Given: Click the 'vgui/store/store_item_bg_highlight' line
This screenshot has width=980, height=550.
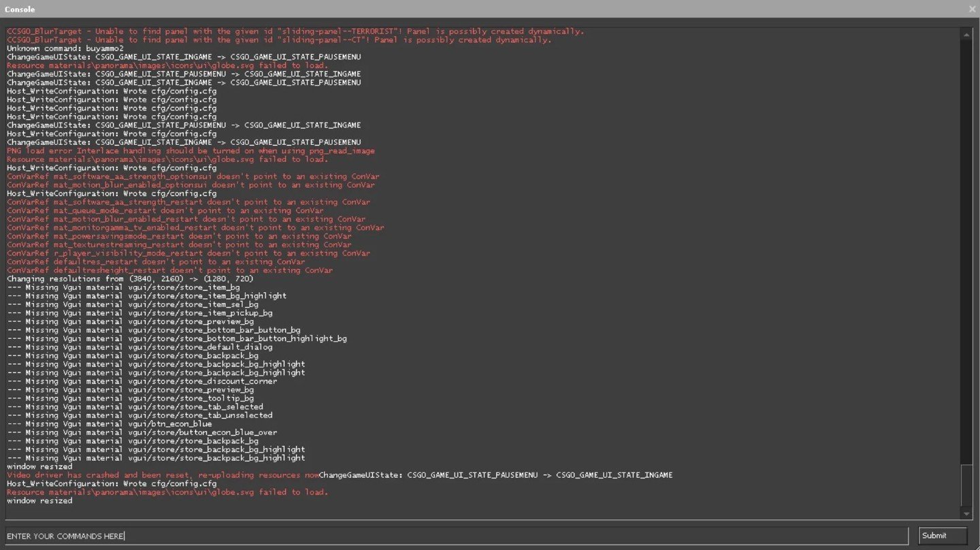Looking at the screenshot, I should tap(147, 296).
